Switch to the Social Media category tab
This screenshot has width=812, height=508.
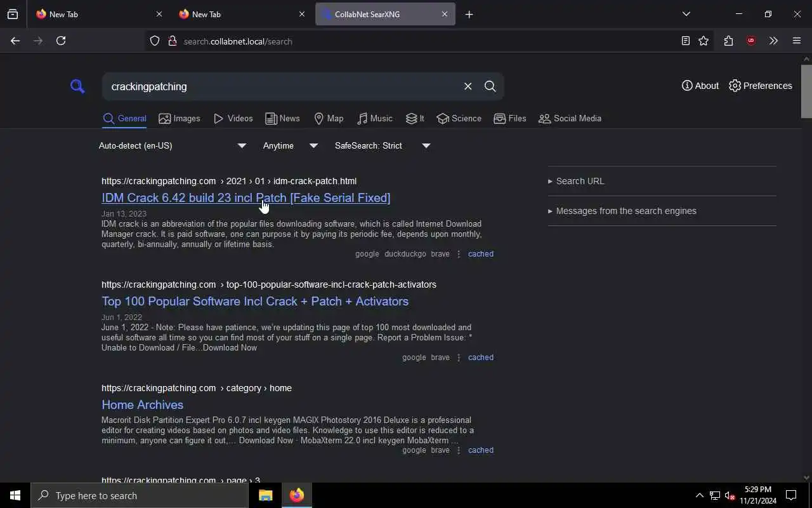pyautogui.click(x=570, y=119)
